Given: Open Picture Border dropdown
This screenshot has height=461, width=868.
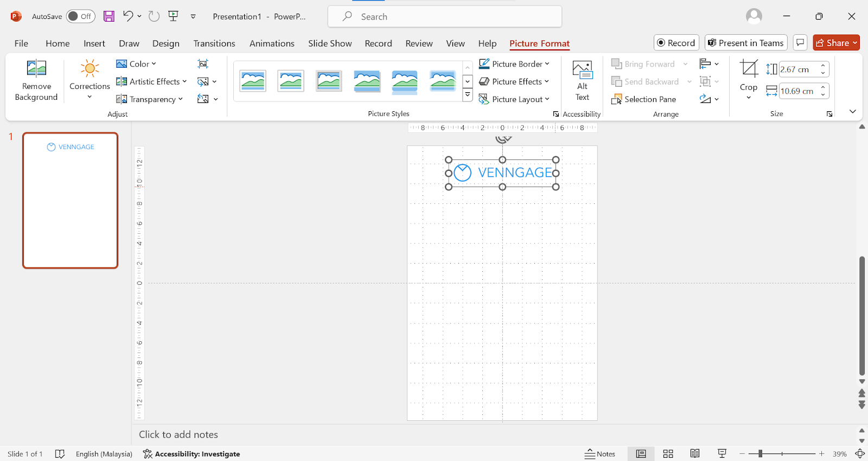Looking at the screenshot, I should [514, 64].
